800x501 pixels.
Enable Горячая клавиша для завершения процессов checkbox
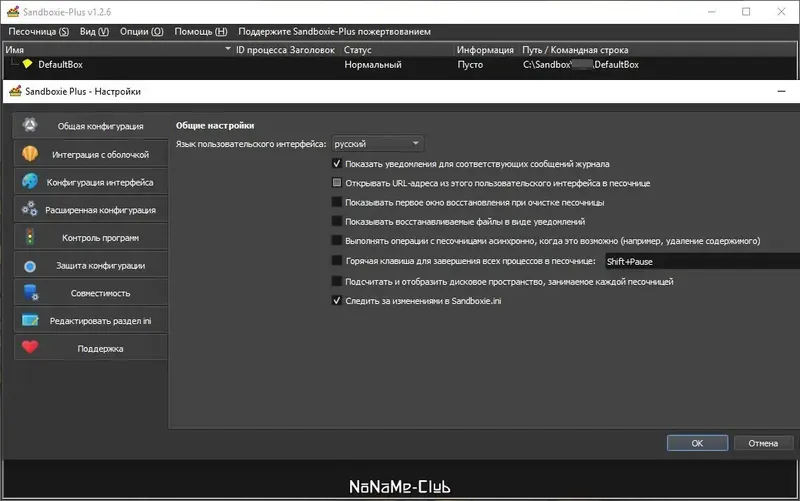tap(337, 261)
